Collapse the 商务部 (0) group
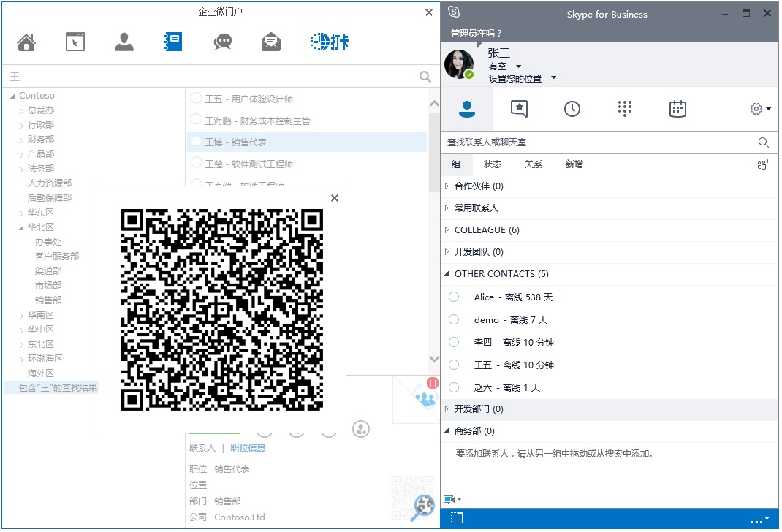 click(x=447, y=430)
